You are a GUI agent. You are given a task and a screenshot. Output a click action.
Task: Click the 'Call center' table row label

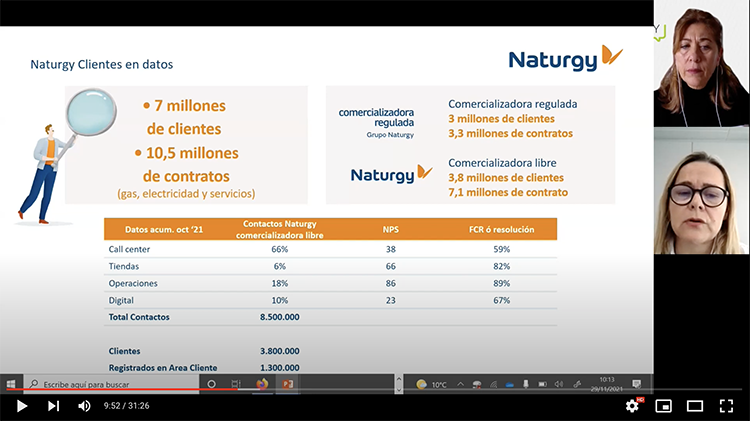coord(129,249)
